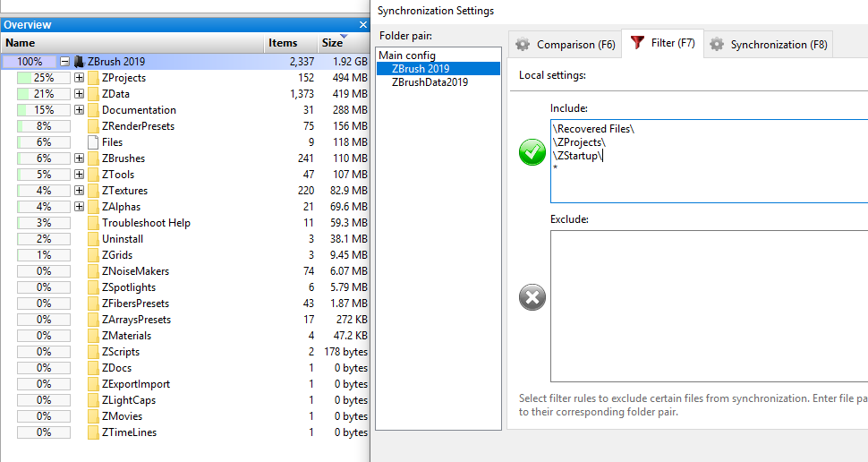Expand the Documentation folder
The height and width of the screenshot is (462, 868).
click(79, 110)
